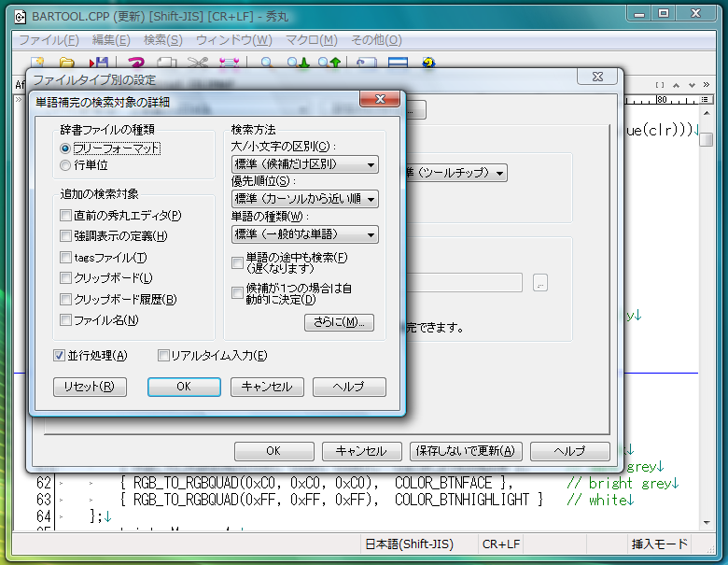
Task: Select the 行単位 radio button
Action: click(x=64, y=165)
